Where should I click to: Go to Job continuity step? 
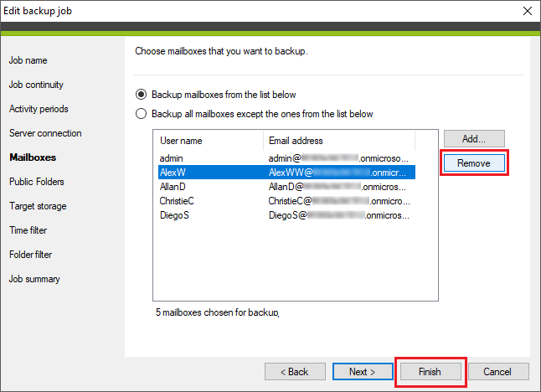(36, 85)
